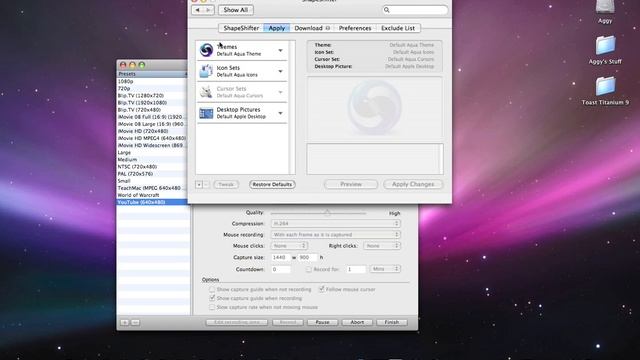The image size is (640, 360).
Task: Click the Capture size height field
Action: pyautogui.click(x=308, y=258)
